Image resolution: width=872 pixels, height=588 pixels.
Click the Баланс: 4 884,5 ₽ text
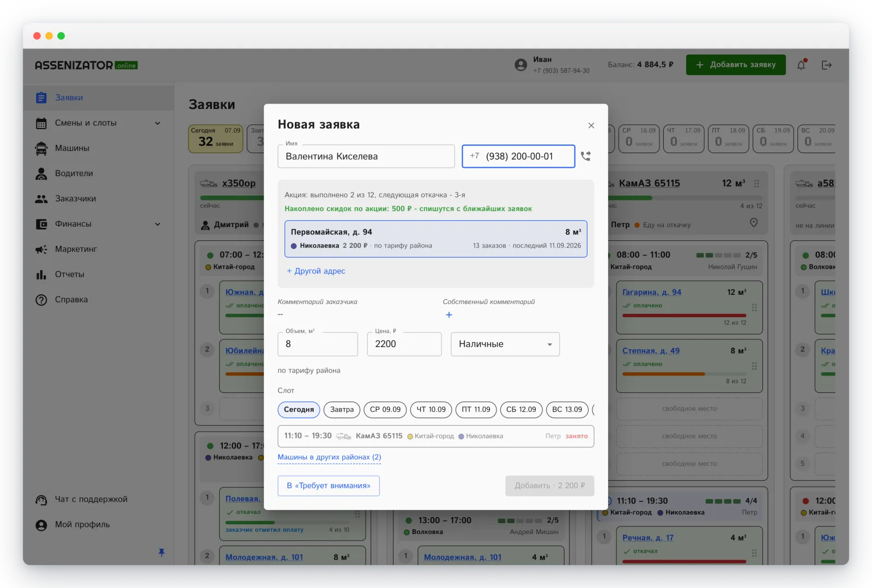coord(640,65)
